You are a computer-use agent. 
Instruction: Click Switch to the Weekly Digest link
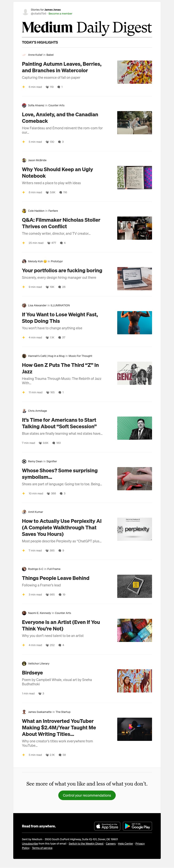[x=86, y=843]
